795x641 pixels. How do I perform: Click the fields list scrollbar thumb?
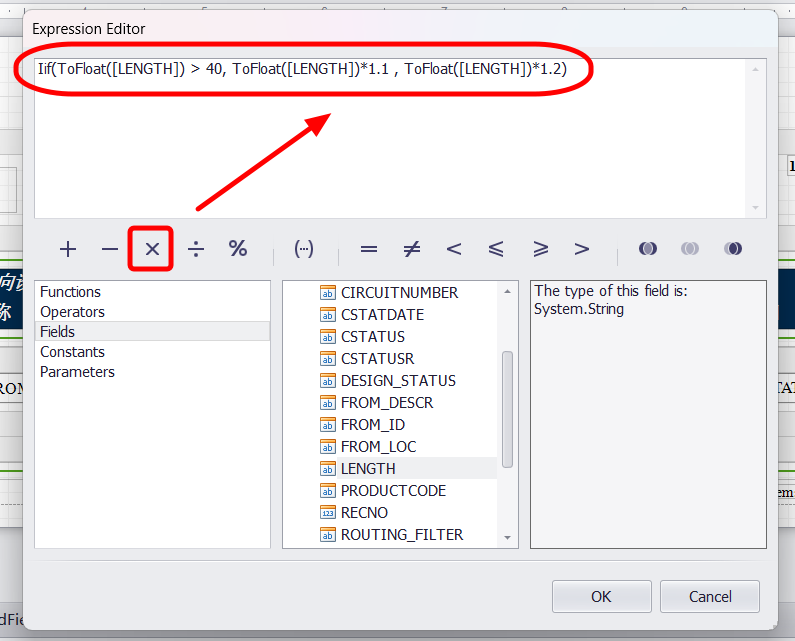click(x=507, y=409)
